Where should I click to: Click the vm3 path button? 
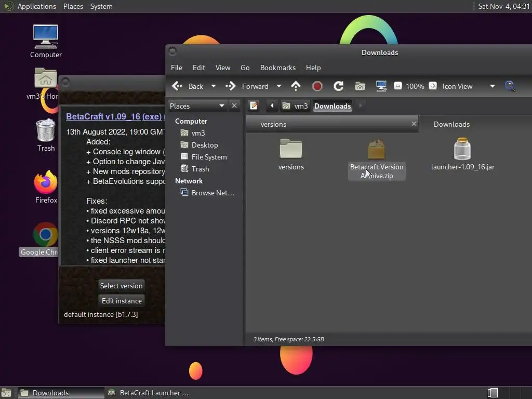point(295,106)
